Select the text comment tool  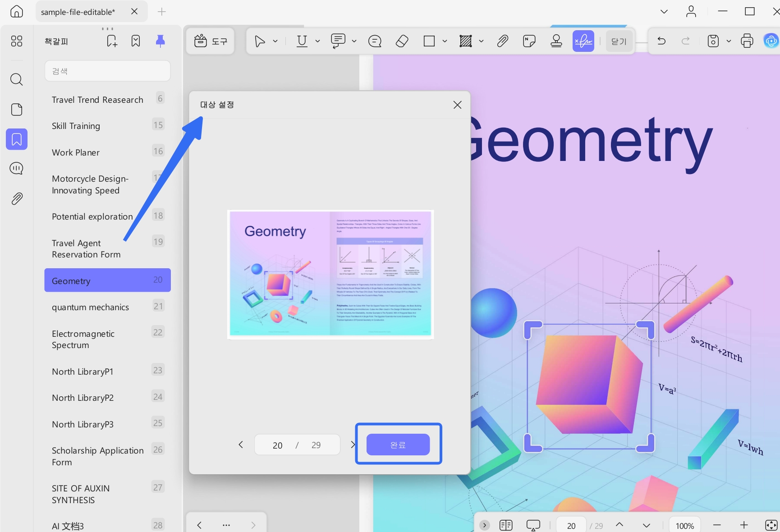[x=338, y=41]
